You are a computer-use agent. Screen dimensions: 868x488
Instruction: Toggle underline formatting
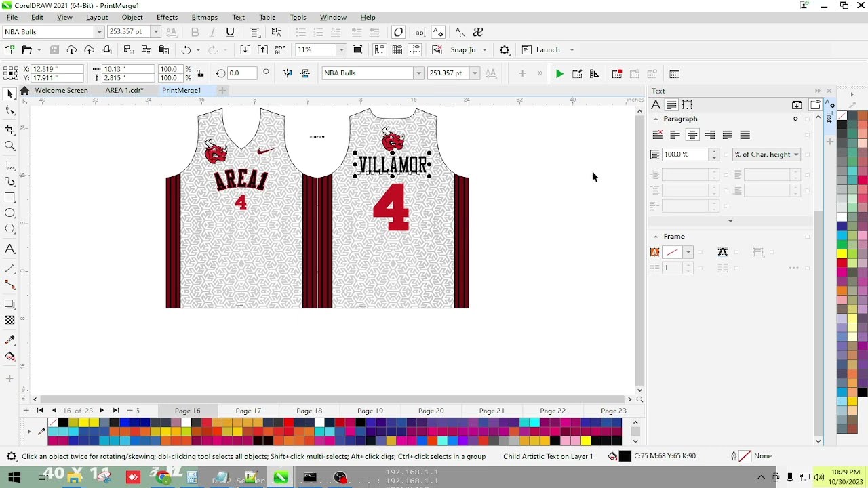[230, 32]
